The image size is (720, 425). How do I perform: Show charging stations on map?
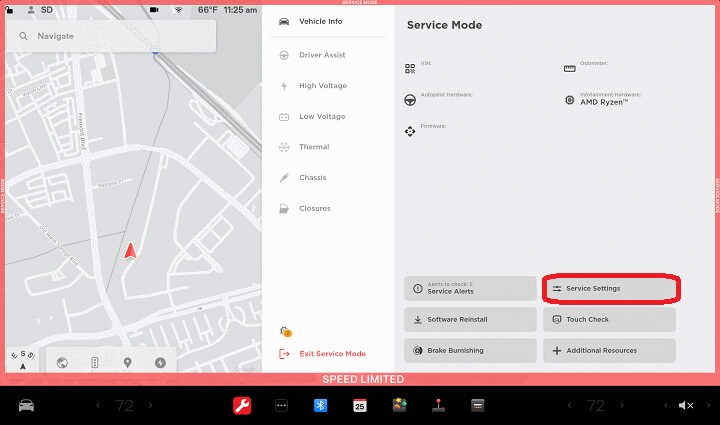coord(160,363)
